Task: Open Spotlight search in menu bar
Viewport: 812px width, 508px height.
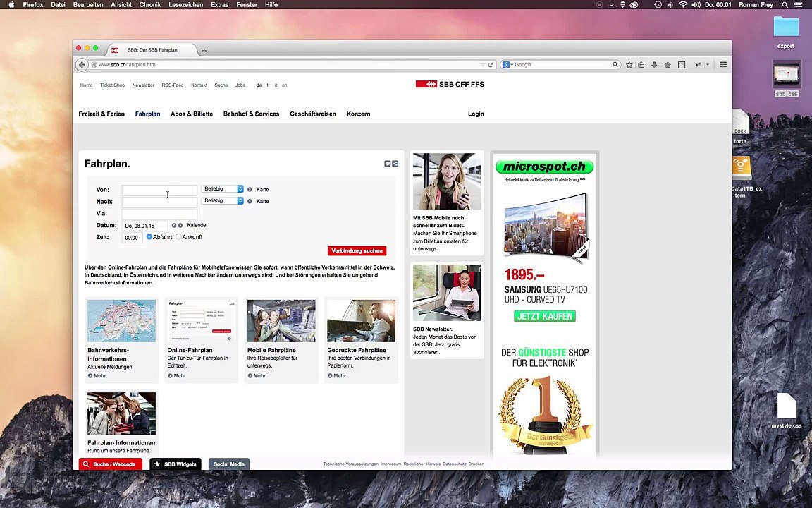Action: 785,5
